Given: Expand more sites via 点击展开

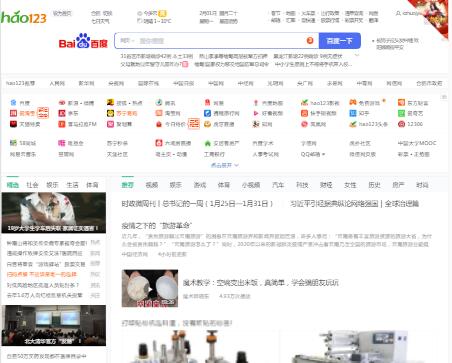Looking at the screenshot, I should point(225,165).
